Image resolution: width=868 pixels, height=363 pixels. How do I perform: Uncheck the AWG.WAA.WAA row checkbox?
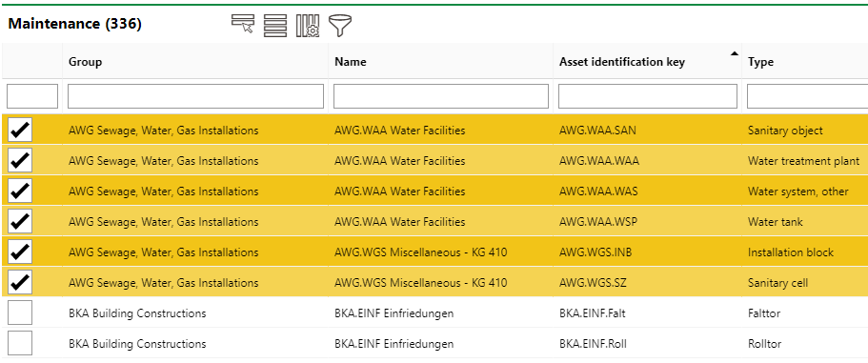[20, 160]
